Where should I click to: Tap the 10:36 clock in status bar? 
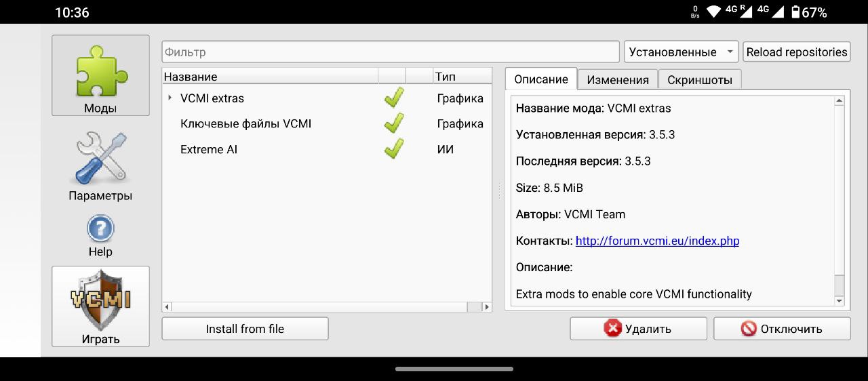pos(72,12)
